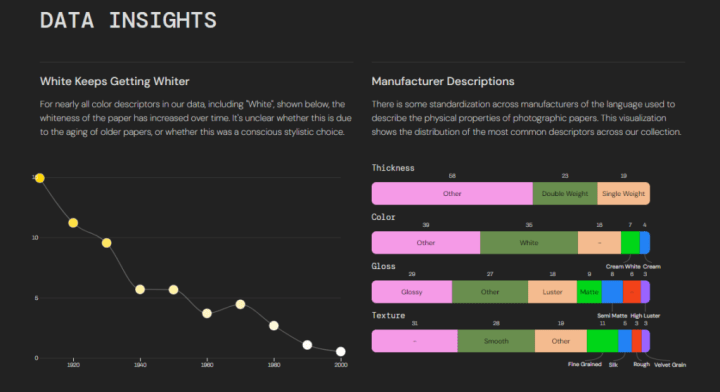Viewport: 720px width, 392px height.
Task: Click the Smooth segment in Texture bar
Action: (496, 341)
